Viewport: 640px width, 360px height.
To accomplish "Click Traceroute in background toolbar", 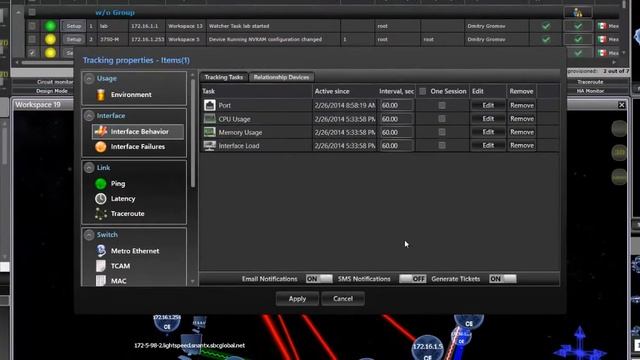I will [591, 82].
